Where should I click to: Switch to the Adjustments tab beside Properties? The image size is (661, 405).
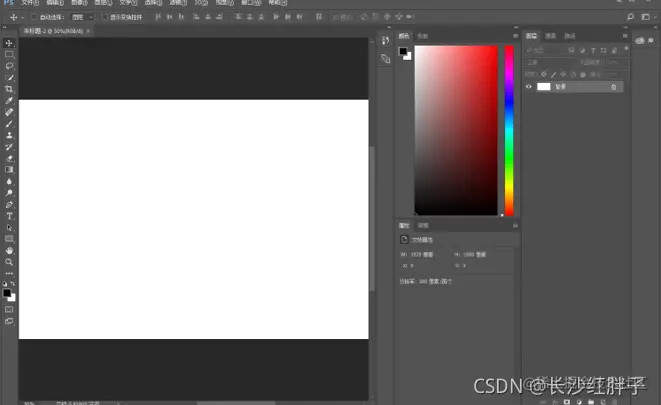click(423, 225)
